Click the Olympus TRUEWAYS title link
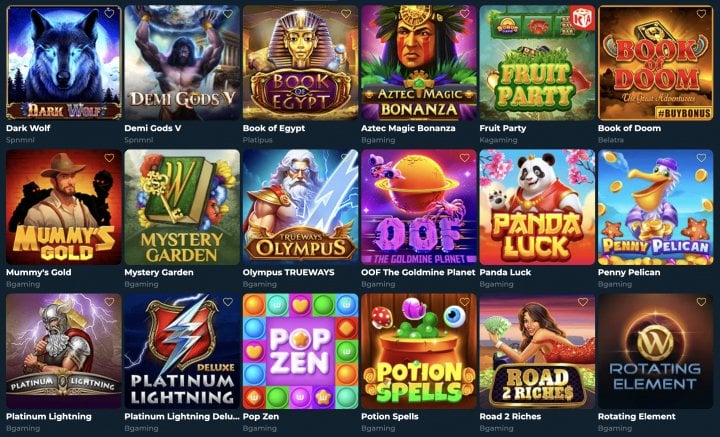 pyautogui.click(x=288, y=272)
